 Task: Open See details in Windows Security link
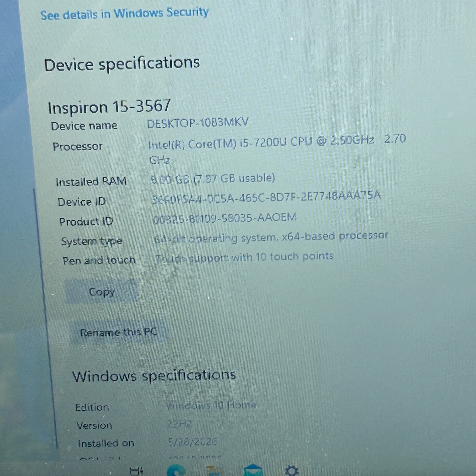(x=125, y=14)
